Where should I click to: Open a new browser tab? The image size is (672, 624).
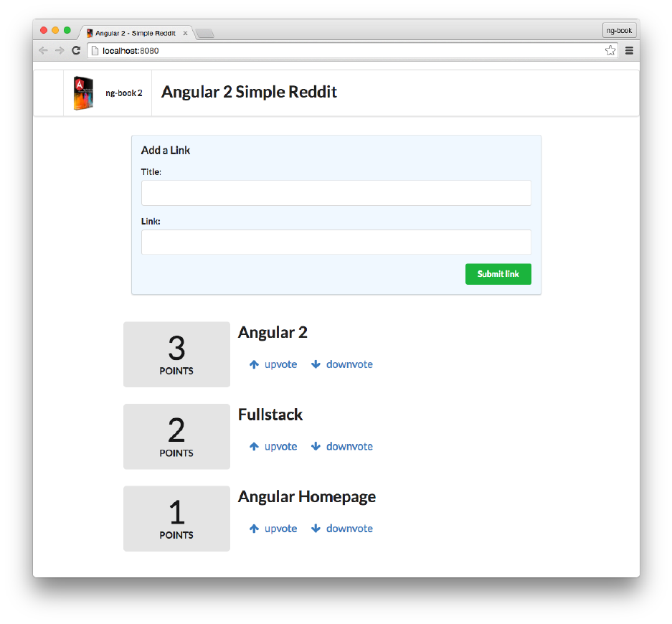coord(204,34)
